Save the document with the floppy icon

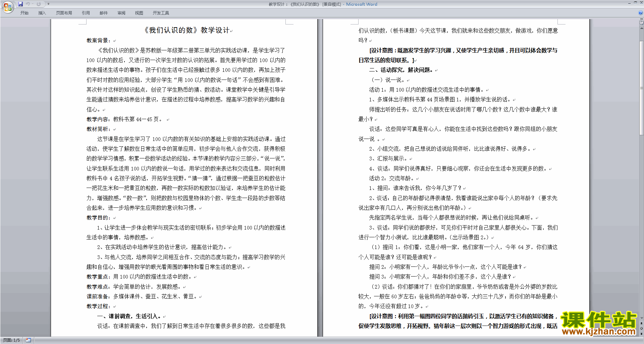click(x=20, y=4)
